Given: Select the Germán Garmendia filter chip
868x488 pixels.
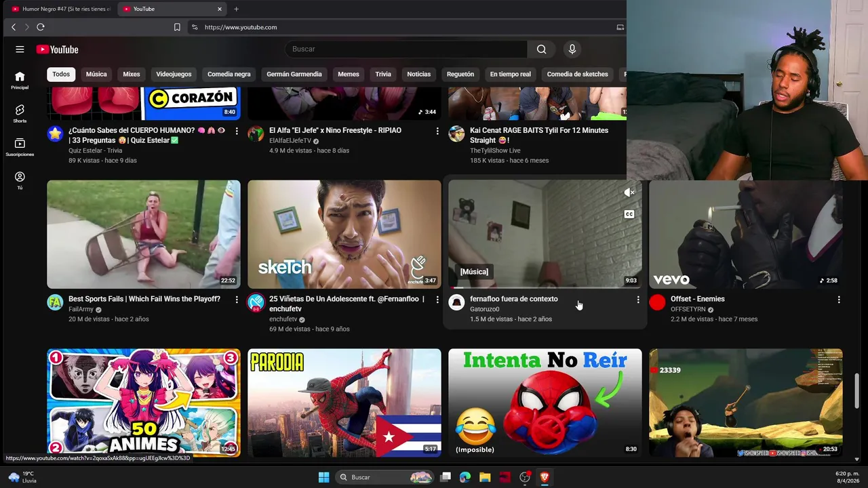Looking at the screenshot, I should coord(294,74).
